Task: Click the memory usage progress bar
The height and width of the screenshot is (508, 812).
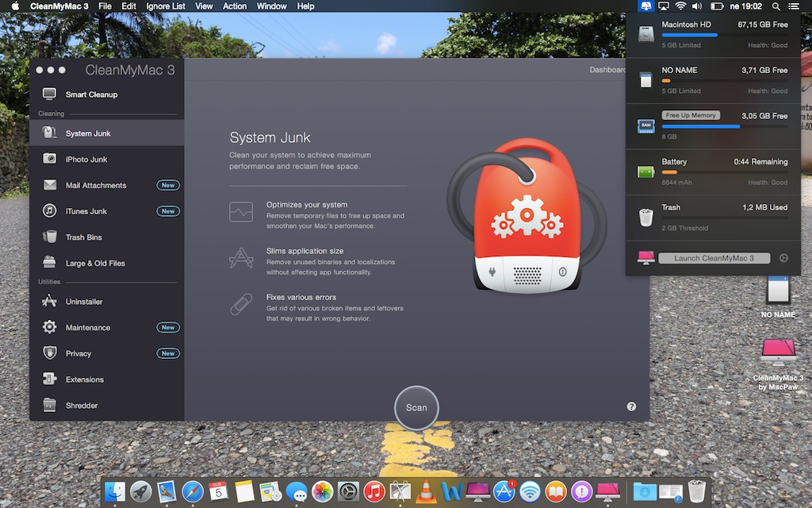Action: coord(725,126)
